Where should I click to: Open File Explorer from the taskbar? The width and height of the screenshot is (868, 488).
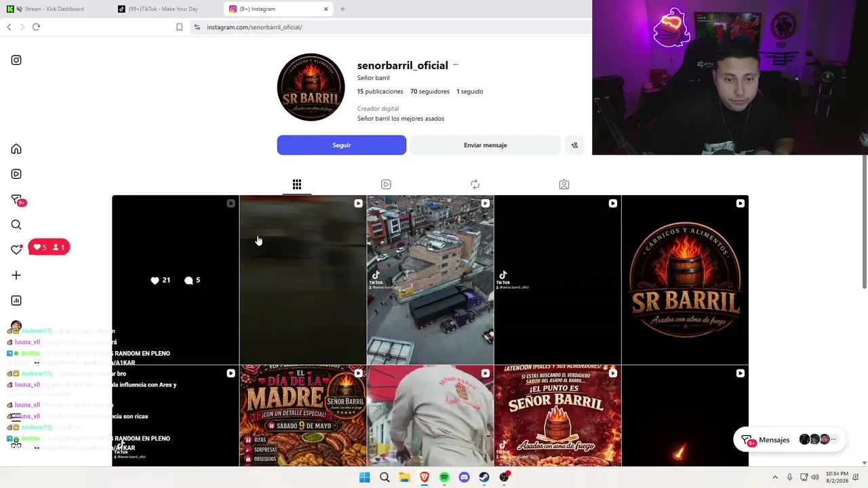404,477
